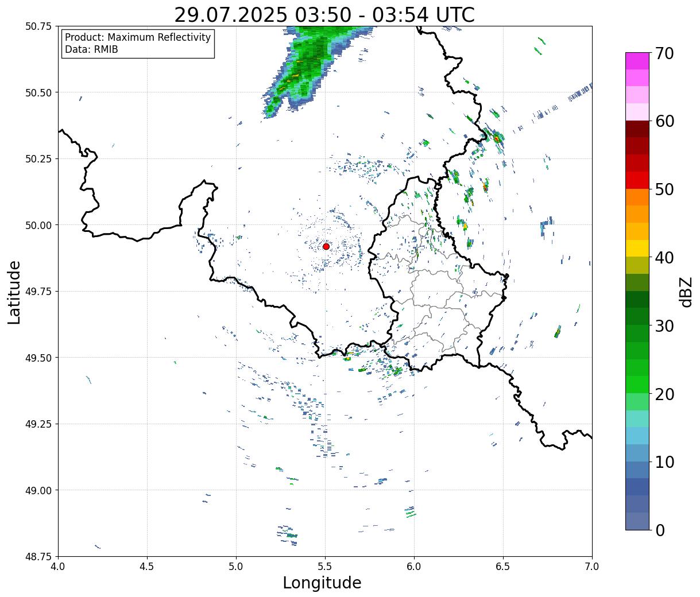Click the latitude tick label 49.25

click(38, 424)
